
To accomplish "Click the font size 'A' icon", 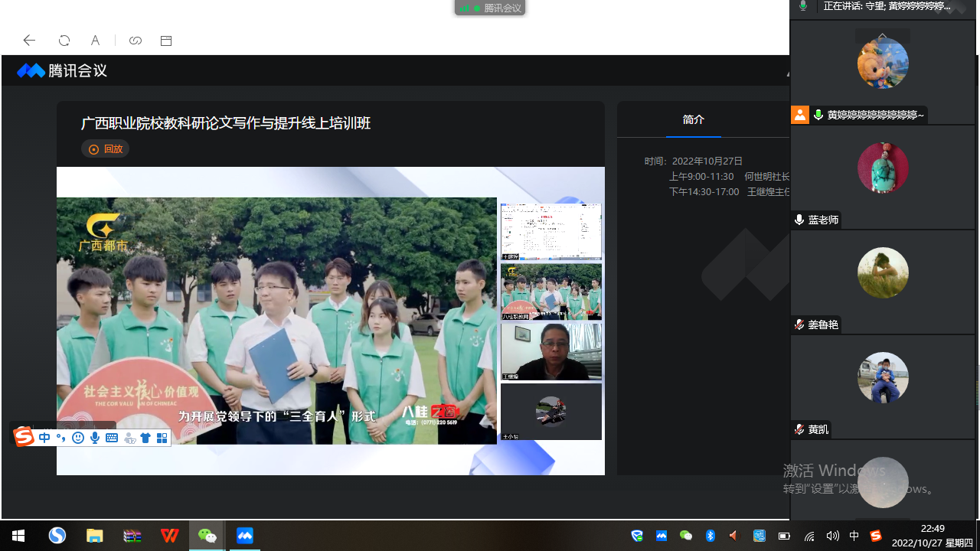I will pyautogui.click(x=95, y=41).
